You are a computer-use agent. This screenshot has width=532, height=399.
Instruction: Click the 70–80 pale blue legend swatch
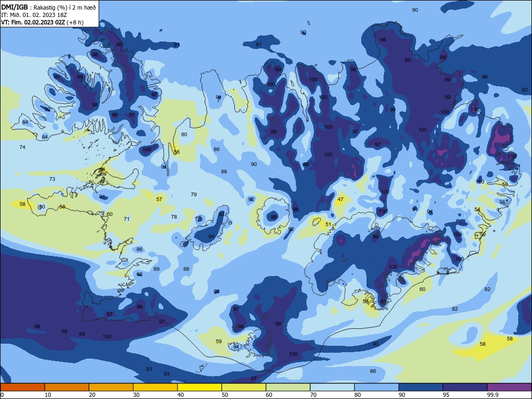pos(332,387)
